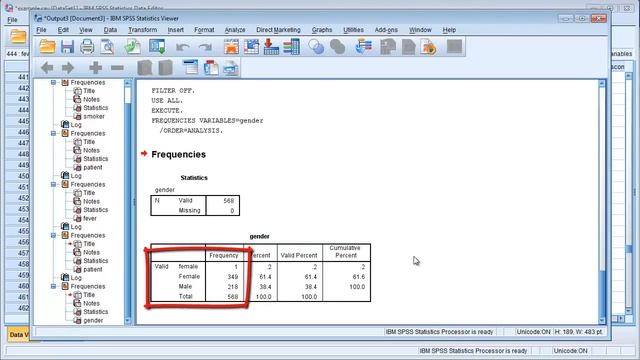Collapse the Frequencies group containing gender
The height and width of the screenshot is (360, 640).
pyautogui.click(x=53, y=287)
